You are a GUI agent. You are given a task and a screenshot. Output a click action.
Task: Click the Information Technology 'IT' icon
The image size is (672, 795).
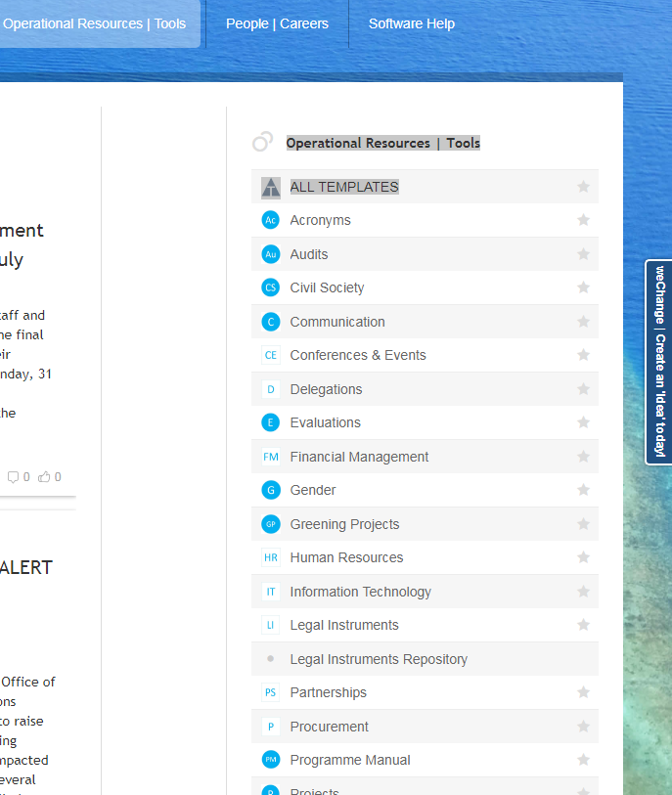pyautogui.click(x=271, y=592)
